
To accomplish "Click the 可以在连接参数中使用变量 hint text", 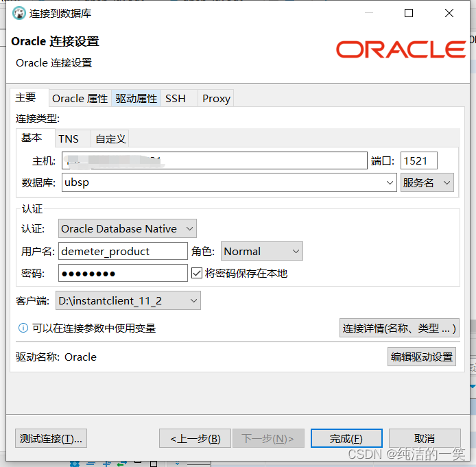I will (x=94, y=328).
